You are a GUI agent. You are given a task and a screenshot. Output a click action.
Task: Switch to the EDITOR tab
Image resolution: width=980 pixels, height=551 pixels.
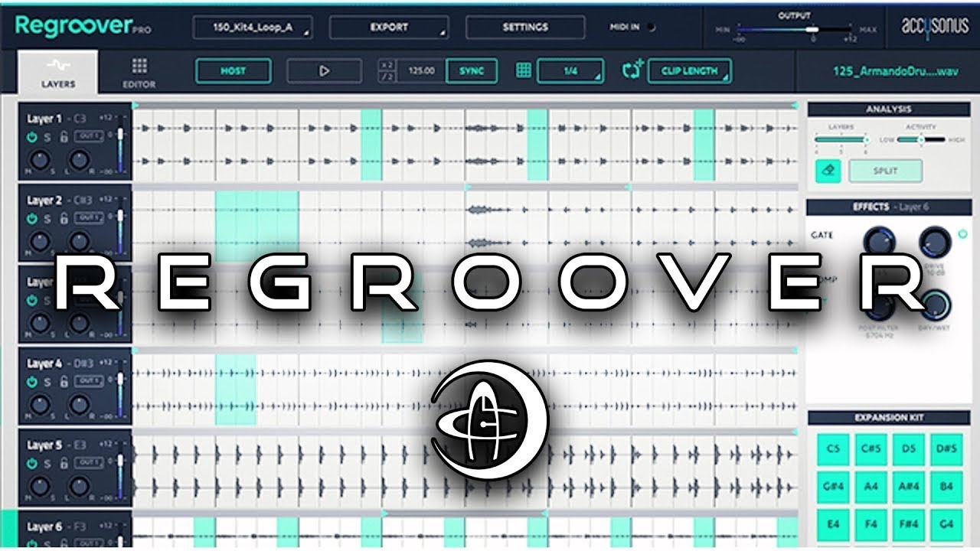point(139,72)
